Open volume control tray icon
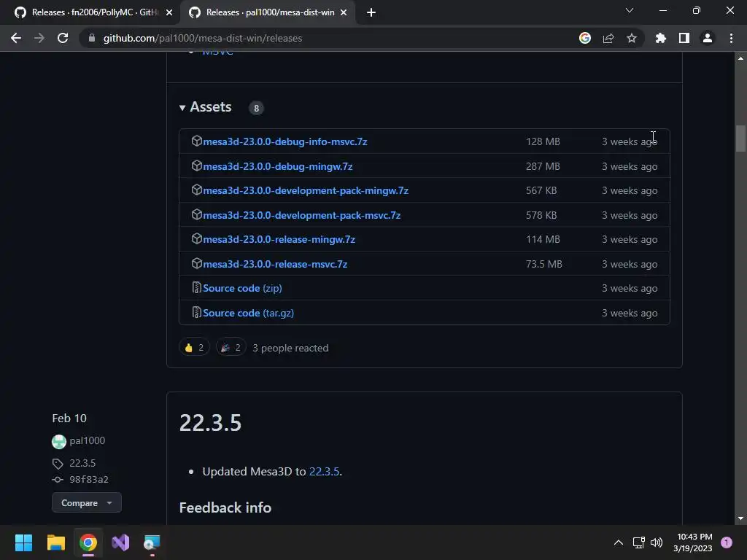 point(657,542)
